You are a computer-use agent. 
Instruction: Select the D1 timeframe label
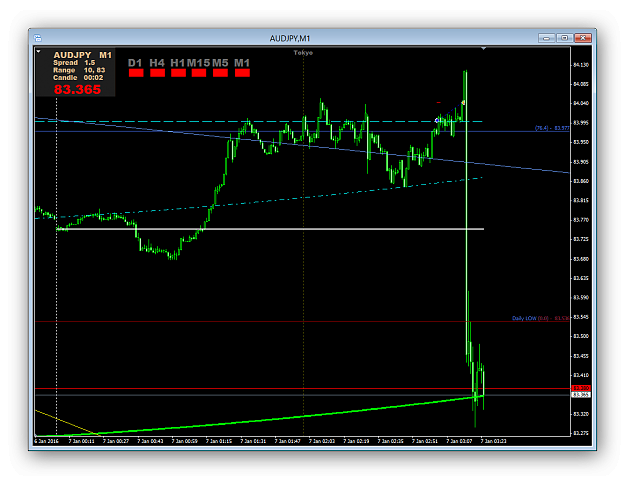pos(135,63)
